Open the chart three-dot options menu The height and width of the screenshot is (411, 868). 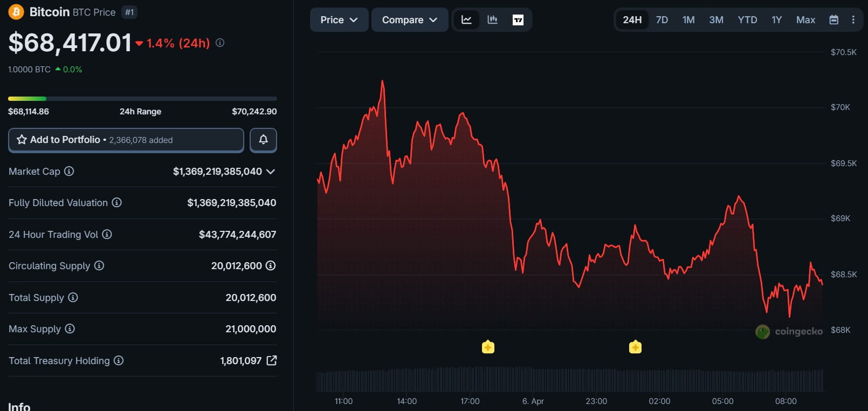(853, 20)
